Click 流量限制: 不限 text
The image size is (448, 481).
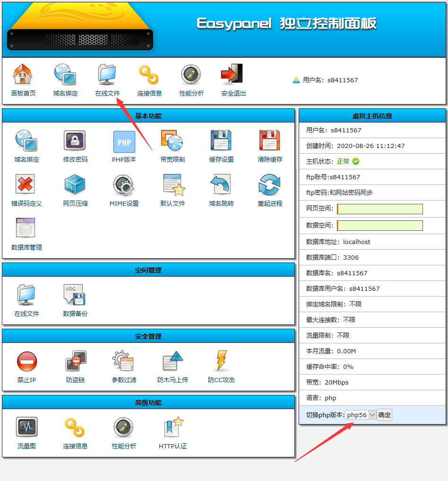coord(328,335)
